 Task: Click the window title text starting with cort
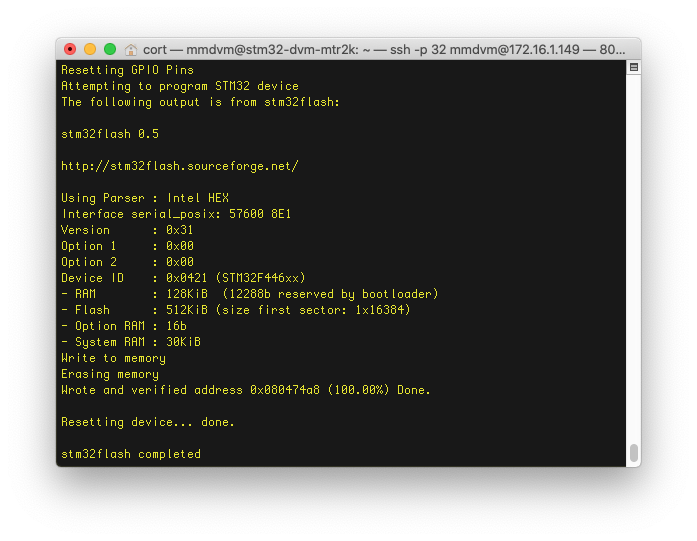[x=384, y=50]
